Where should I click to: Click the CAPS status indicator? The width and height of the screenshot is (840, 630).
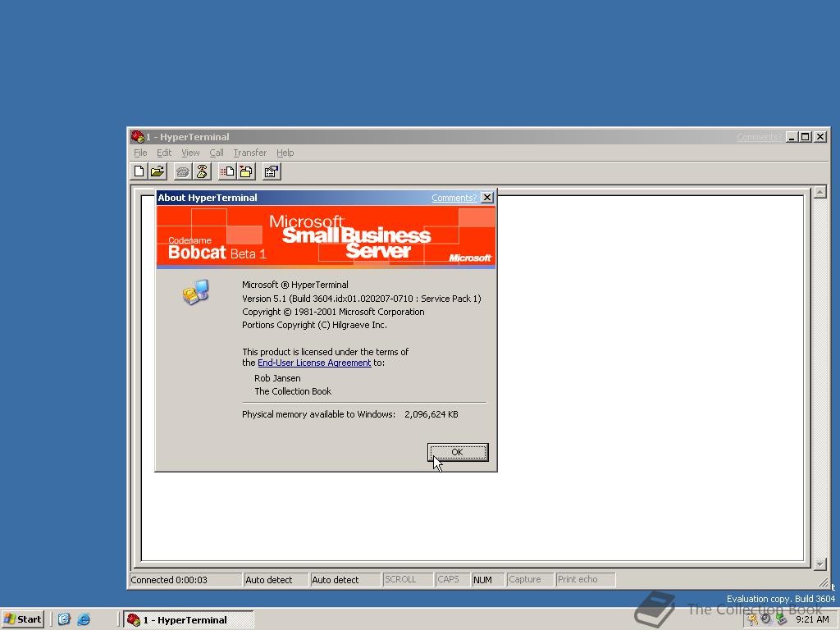coord(452,580)
